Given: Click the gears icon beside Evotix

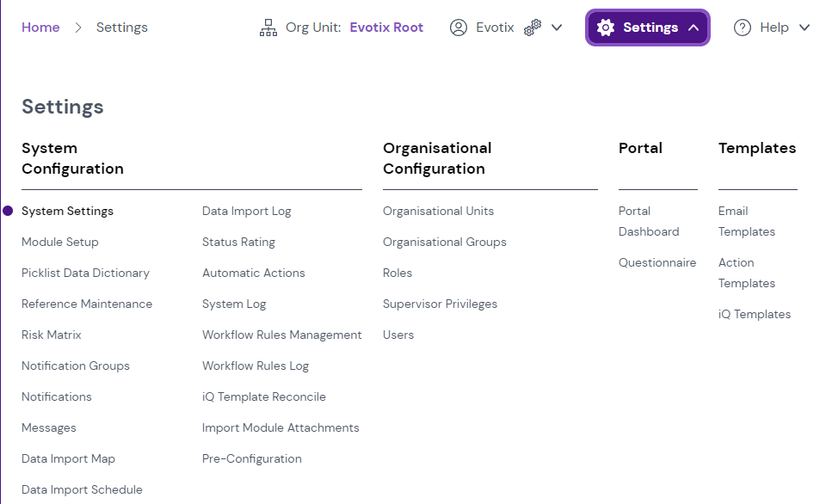Looking at the screenshot, I should tap(533, 28).
